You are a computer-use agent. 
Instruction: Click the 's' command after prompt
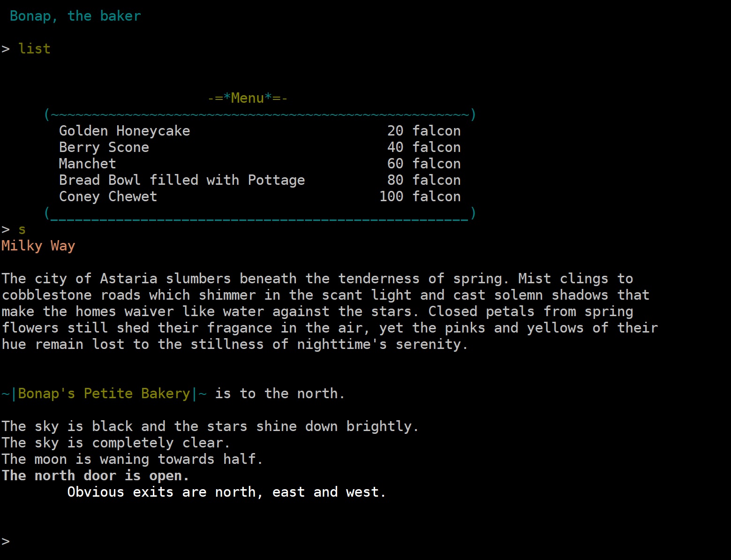click(x=22, y=229)
